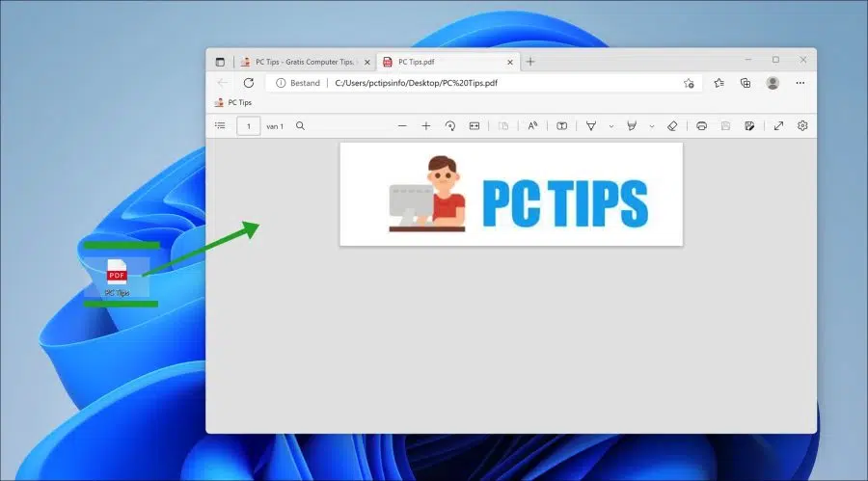Enter full screen PDF view
The width and height of the screenshot is (868, 481).
[778, 126]
